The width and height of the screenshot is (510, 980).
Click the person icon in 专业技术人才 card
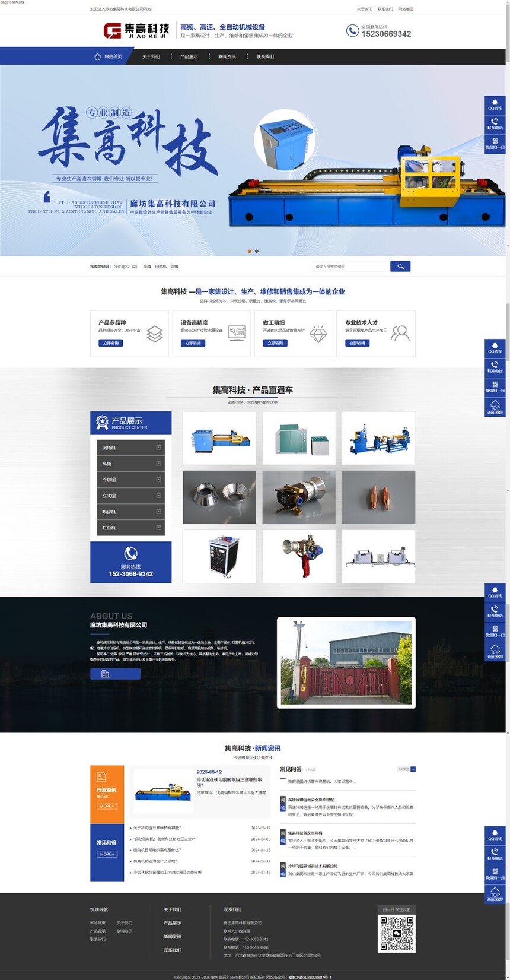(x=400, y=334)
